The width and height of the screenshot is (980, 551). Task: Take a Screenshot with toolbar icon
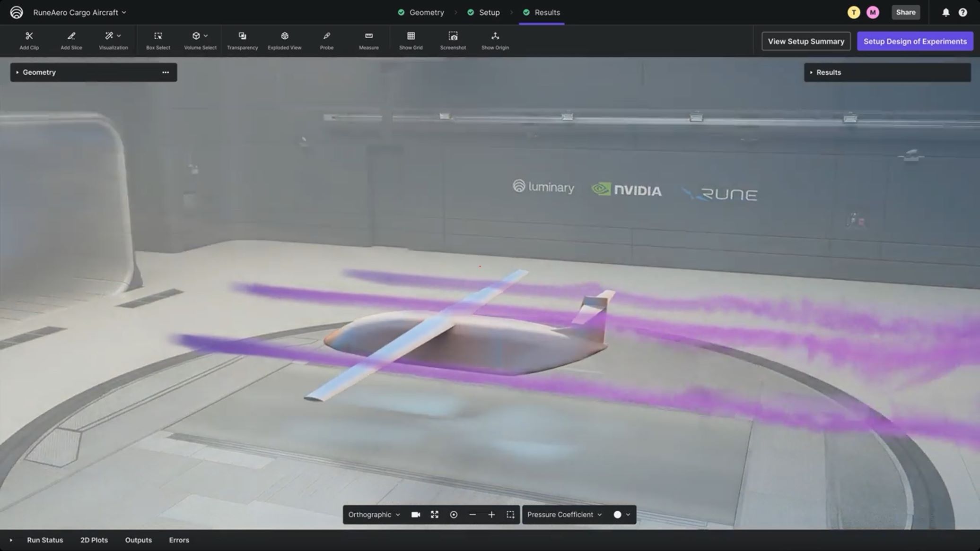tap(453, 40)
